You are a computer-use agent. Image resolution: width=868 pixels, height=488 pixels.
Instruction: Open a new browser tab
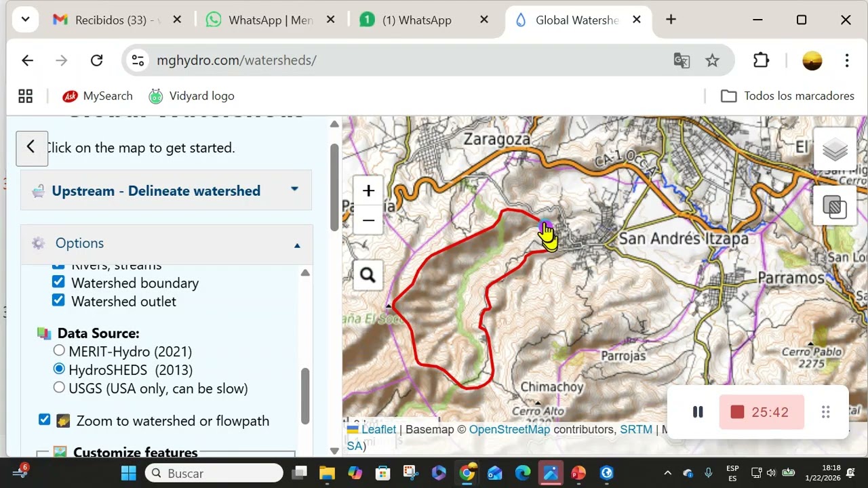point(671,20)
